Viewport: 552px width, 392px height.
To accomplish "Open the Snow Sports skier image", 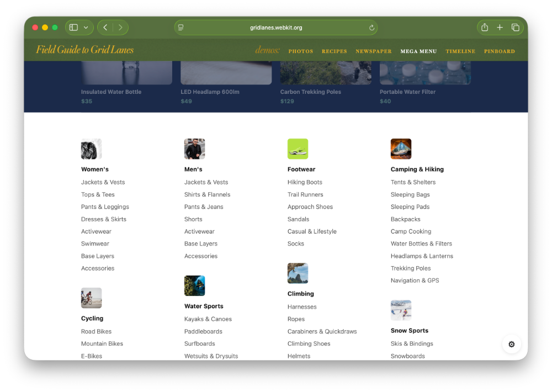I will [401, 310].
